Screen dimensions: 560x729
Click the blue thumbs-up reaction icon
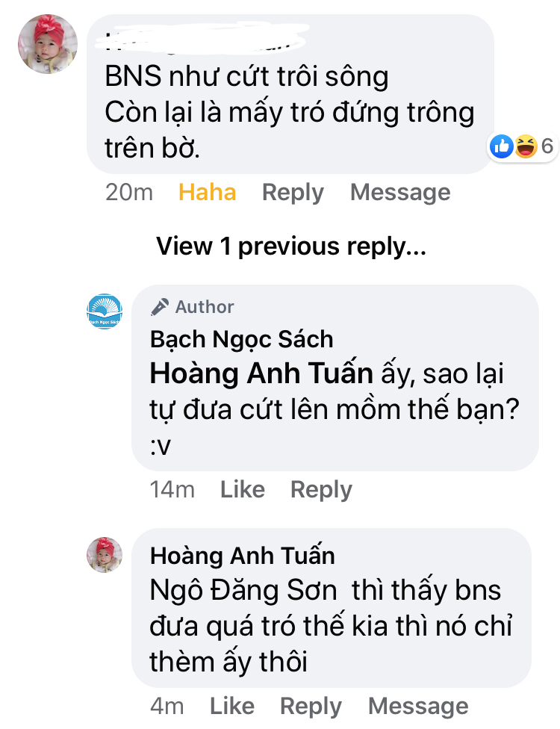point(502,147)
